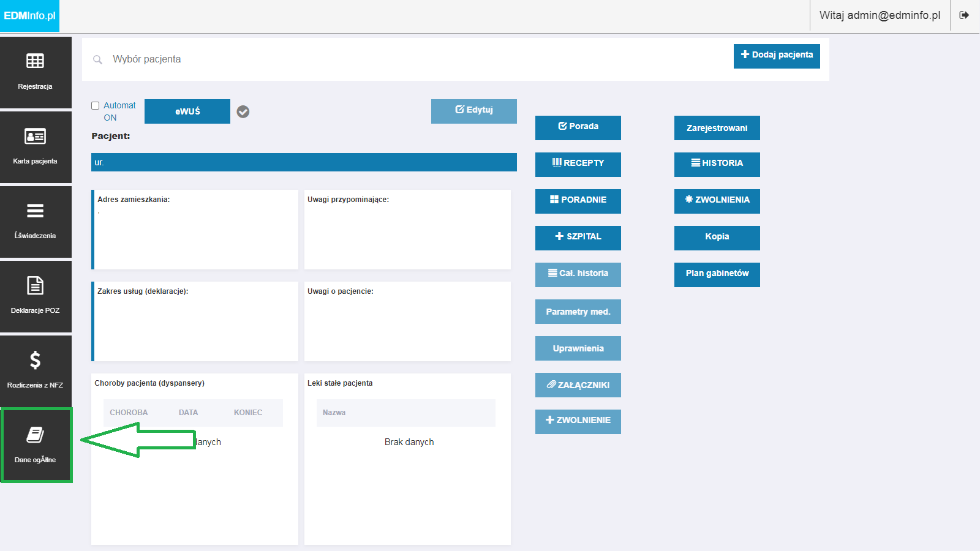Open the Rejestracja sidebar section

(x=36, y=72)
